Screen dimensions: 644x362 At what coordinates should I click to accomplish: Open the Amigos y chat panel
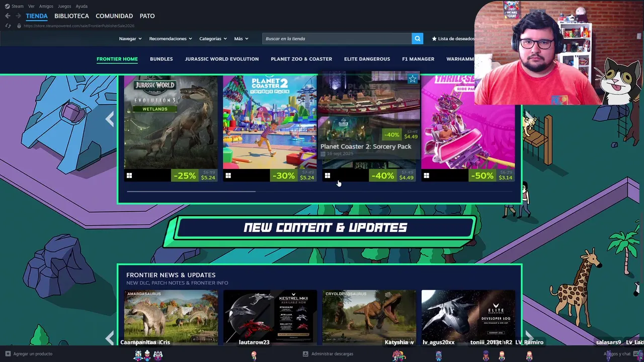(x=618, y=354)
